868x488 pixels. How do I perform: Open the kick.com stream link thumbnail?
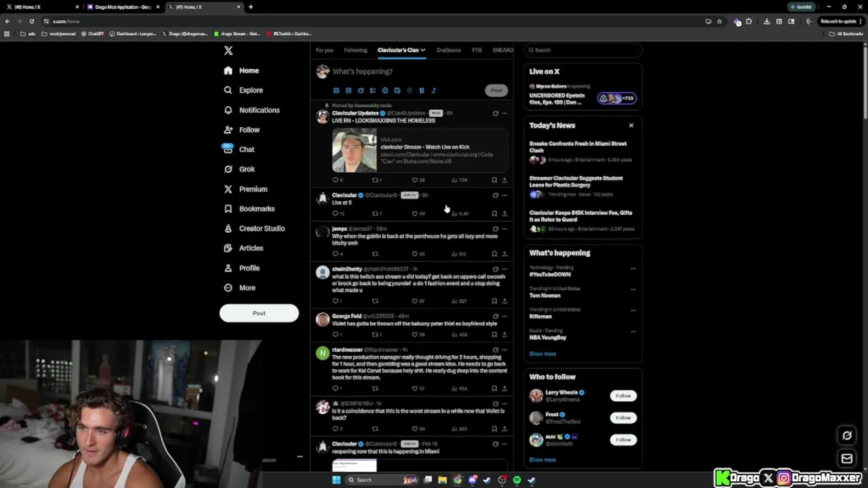354,150
